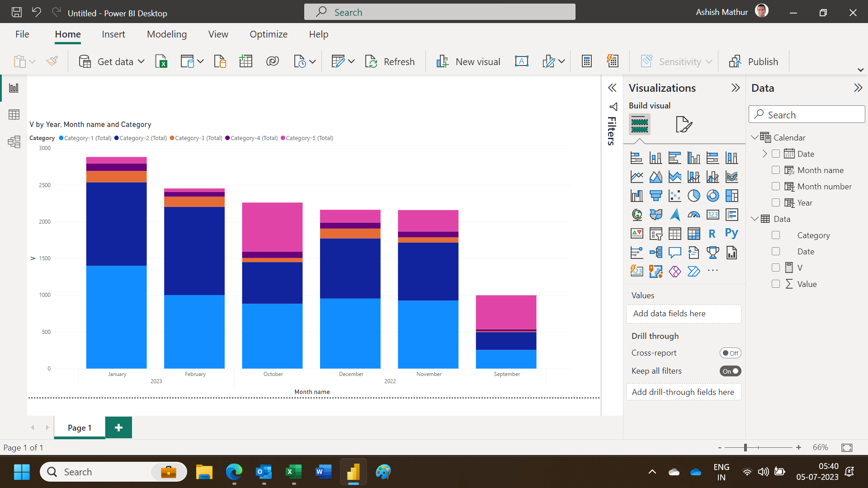This screenshot has height=488, width=868.
Task: Switch to the Optimize tab
Action: [x=269, y=34]
